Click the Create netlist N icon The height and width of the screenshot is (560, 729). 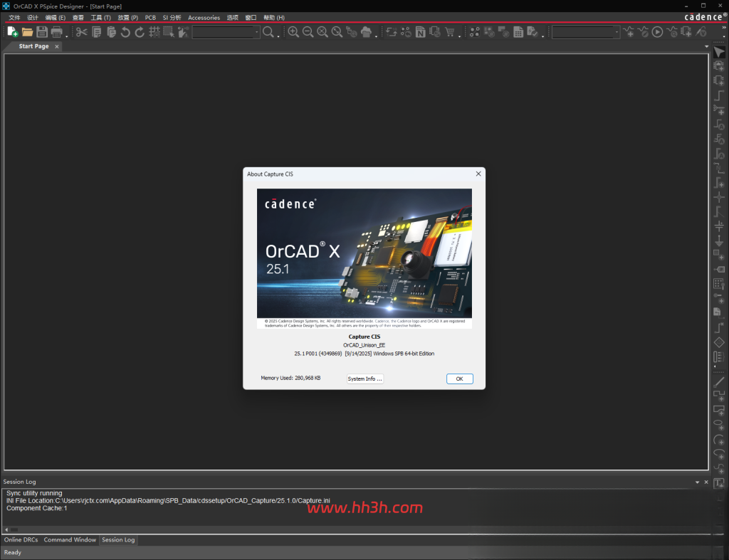coord(420,32)
